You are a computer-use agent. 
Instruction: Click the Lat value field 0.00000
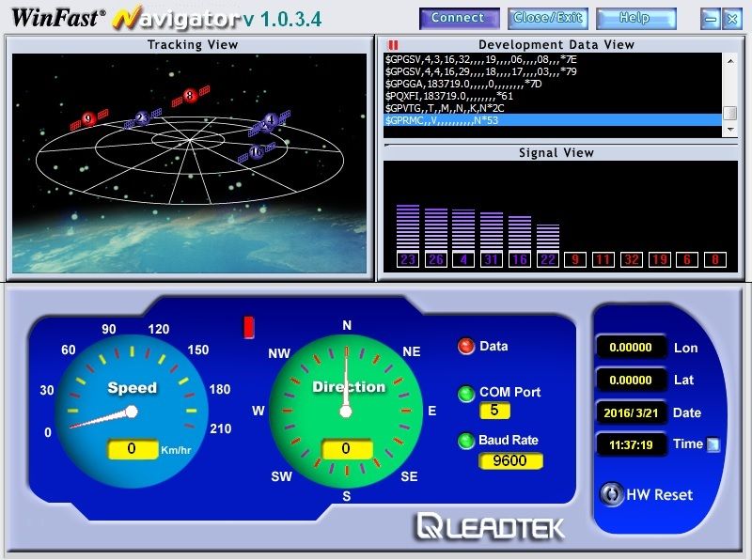[x=631, y=381]
